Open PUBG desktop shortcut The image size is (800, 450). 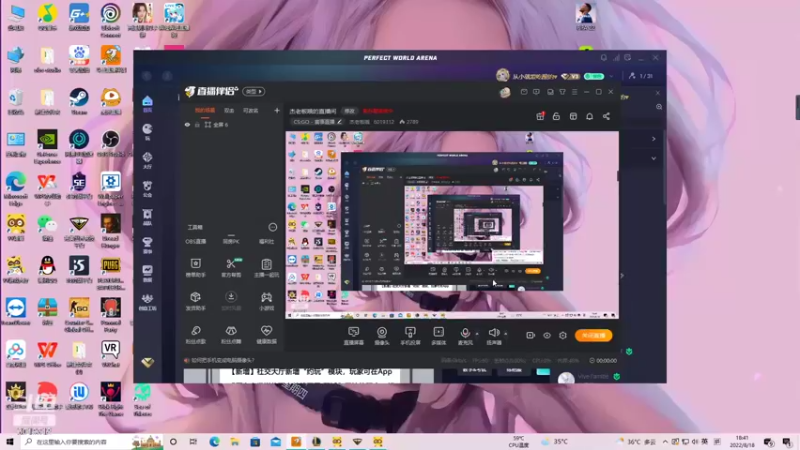click(110, 273)
